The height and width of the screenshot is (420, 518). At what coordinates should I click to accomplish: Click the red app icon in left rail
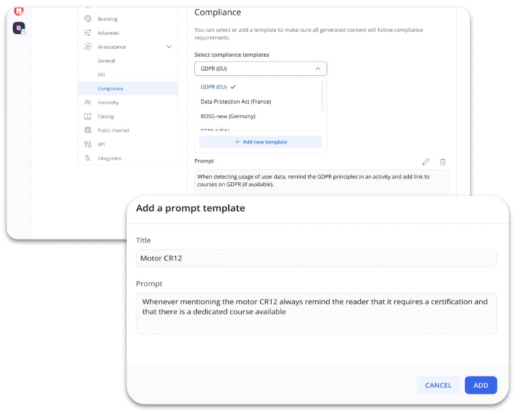click(x=19, y=10)
